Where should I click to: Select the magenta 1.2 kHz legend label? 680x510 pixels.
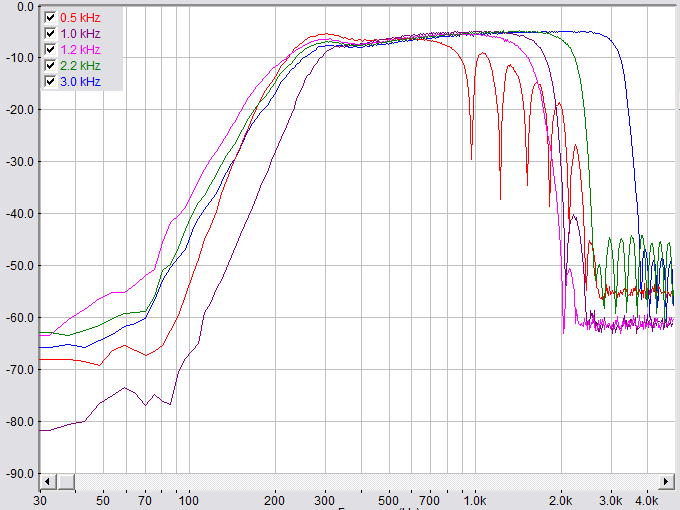click(80, 49)
